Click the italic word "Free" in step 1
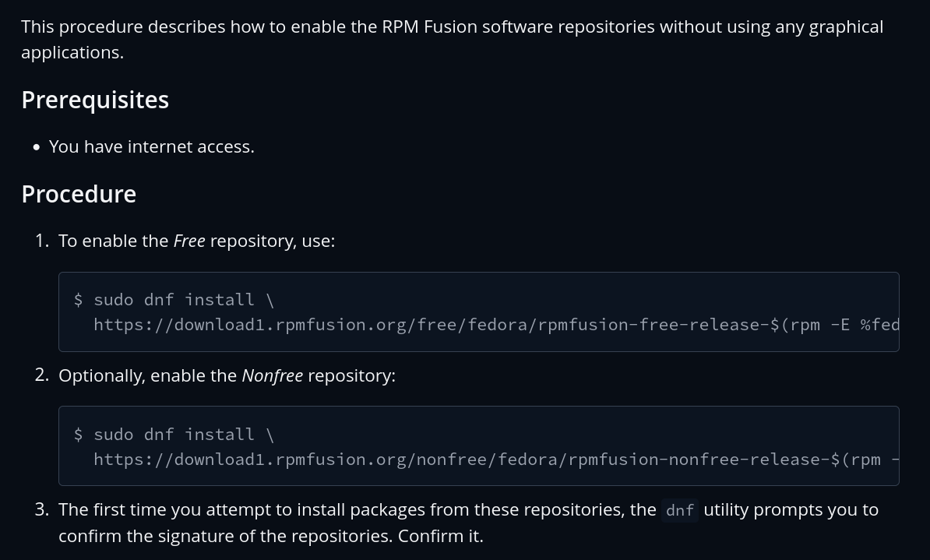The image size is (930, 560). tap(189, 241)
